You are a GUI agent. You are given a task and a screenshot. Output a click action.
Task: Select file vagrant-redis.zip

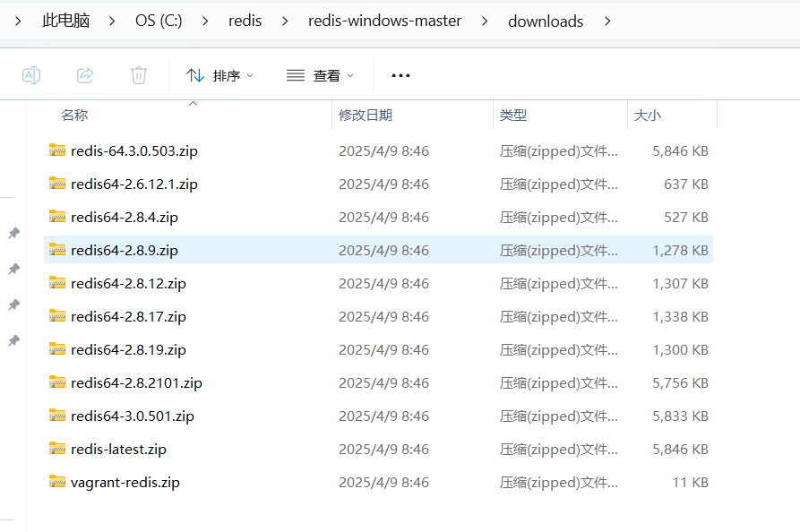[x=378, y=483]
